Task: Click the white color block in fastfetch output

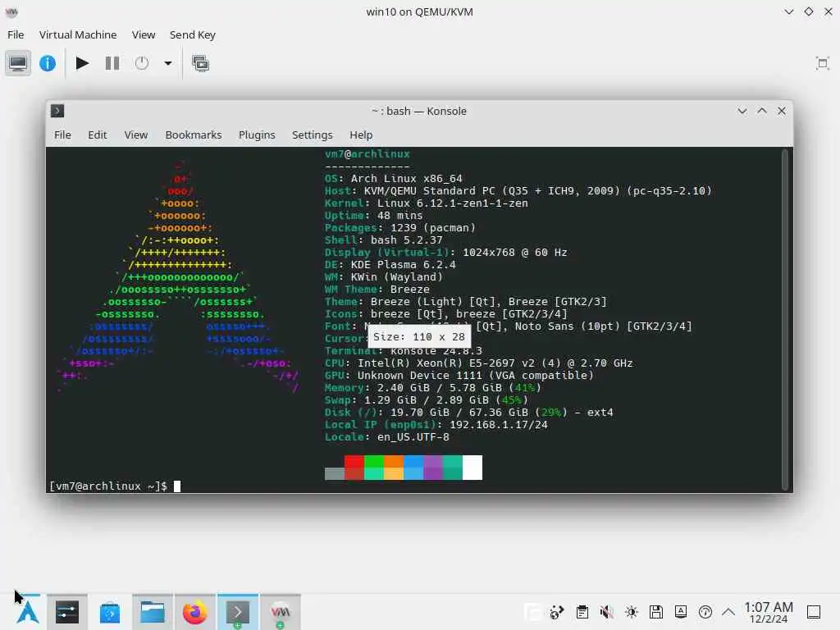Action: point(472,468)
